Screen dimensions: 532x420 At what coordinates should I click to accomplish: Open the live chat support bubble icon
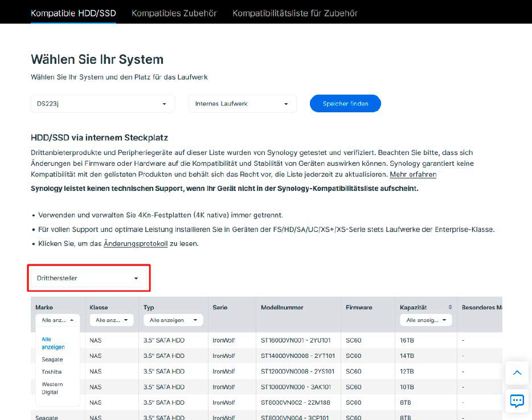tap(517, 401)
